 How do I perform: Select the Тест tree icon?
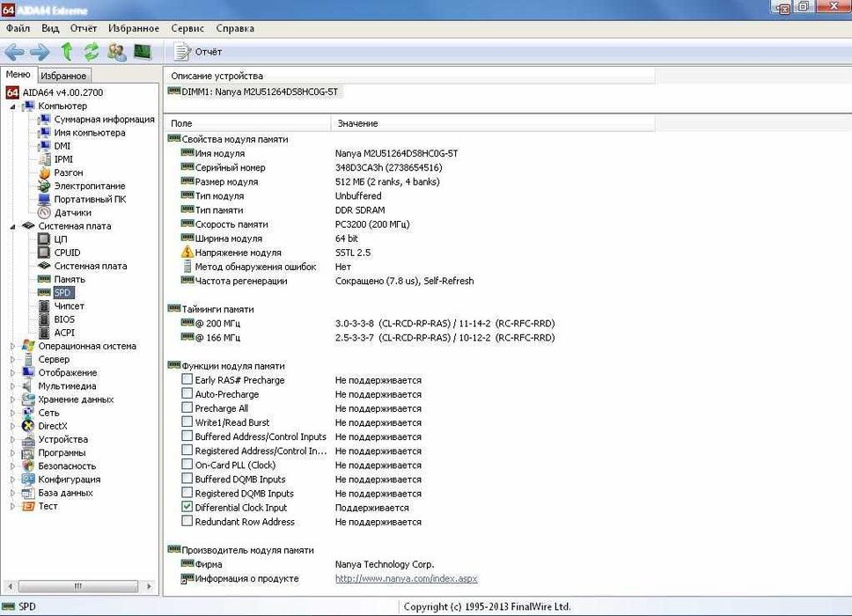pos(28,506)
